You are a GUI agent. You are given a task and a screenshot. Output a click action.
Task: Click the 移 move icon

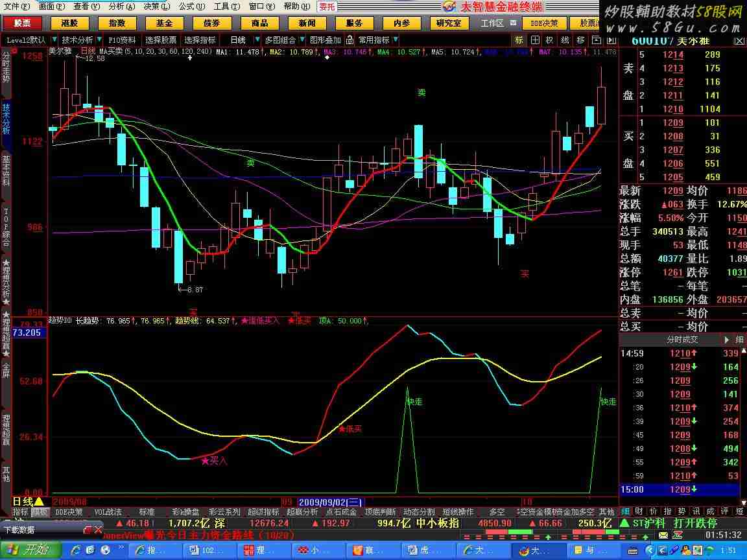(x=580, y=40)
